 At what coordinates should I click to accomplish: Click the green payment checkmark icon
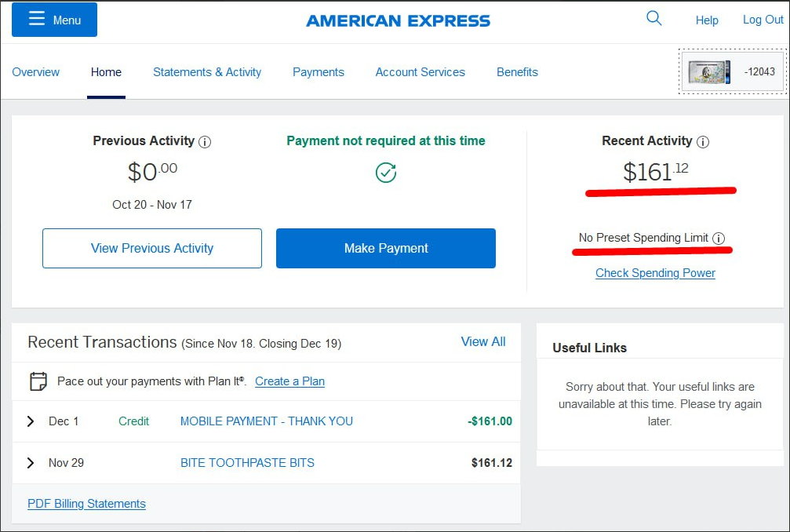click(x=386, y=173)
